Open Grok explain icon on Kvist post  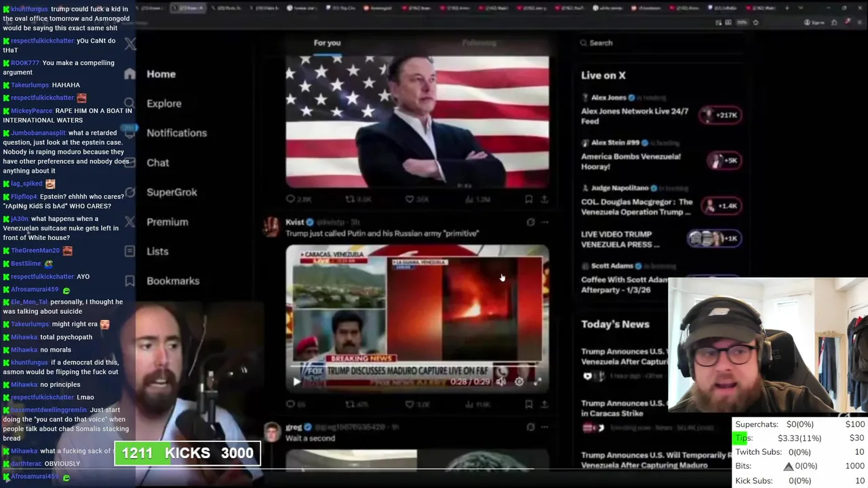[x=530, y=222]
